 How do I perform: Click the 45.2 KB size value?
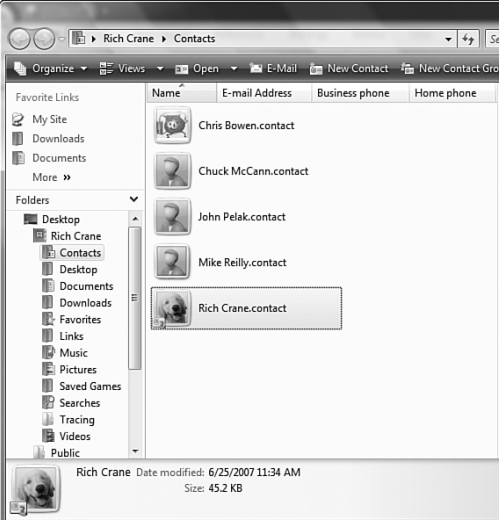point(225,488)
